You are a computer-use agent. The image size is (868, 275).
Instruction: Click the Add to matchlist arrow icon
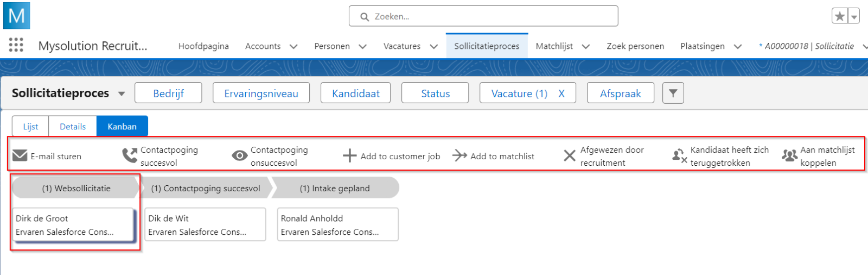[x=459, y=156]
